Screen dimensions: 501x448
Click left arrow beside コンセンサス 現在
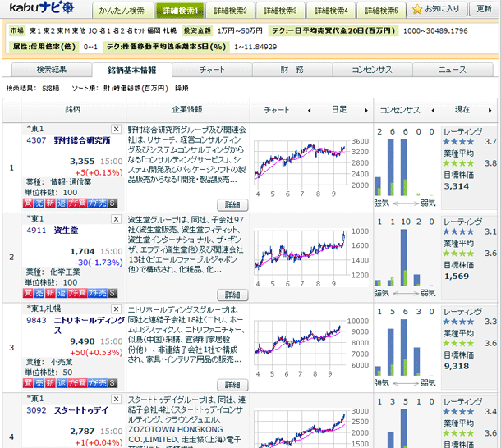pyautogui.click(x=433, y=111)
